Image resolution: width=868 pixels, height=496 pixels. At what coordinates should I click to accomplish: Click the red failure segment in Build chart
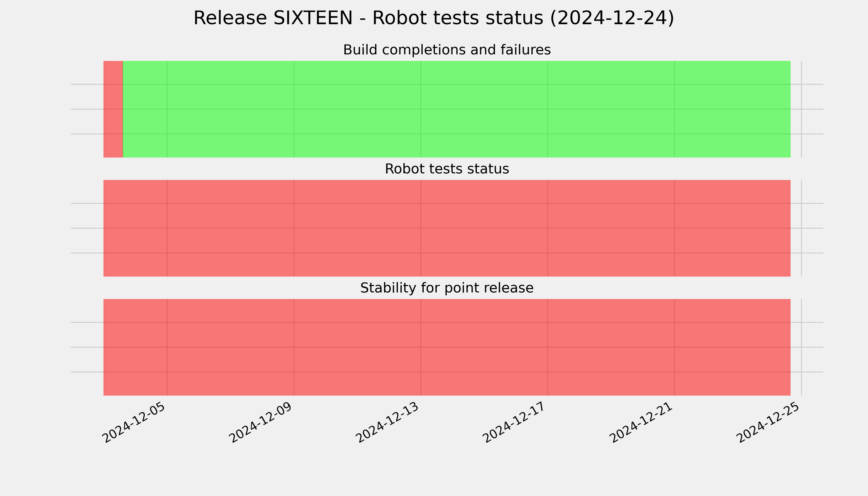point(113,109)
